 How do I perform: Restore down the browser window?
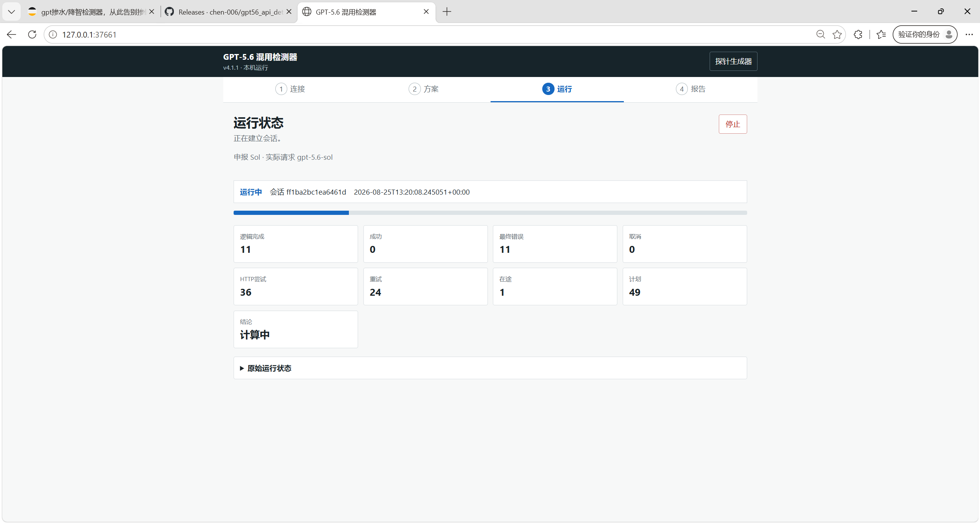941,11
